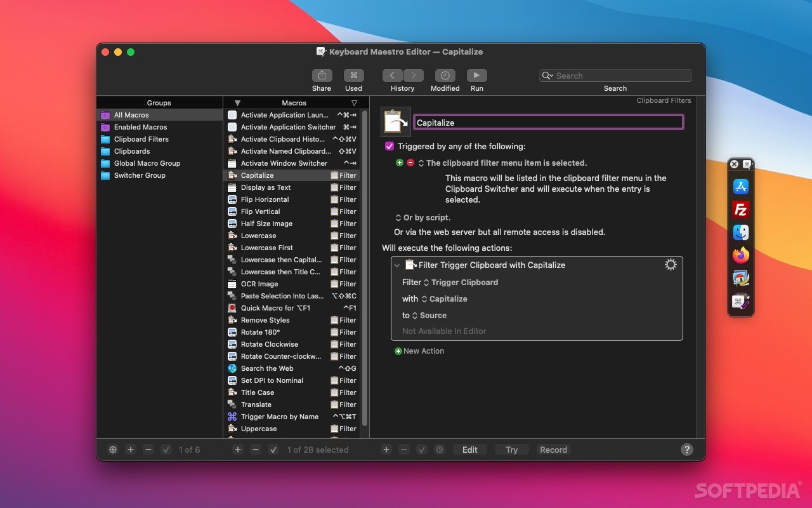Click the Modified clock toolbar icon
Viewport: 812px width, 508px height.
coord(445,75)
